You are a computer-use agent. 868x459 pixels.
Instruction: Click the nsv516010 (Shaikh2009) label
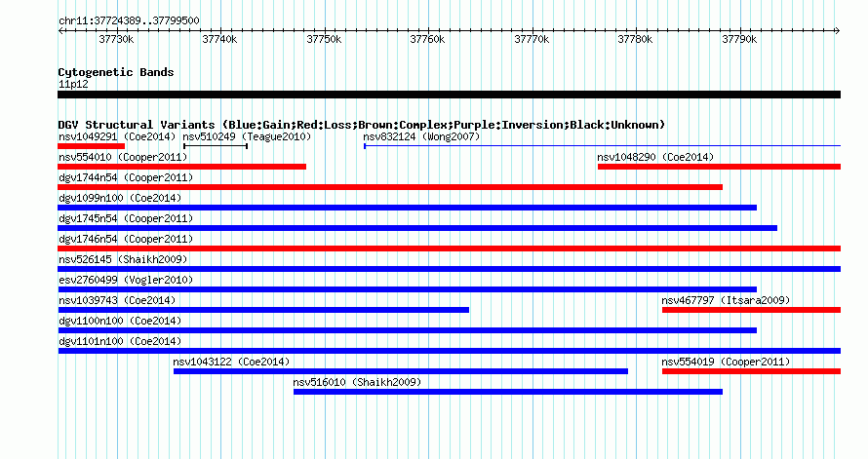coord(357,382)
